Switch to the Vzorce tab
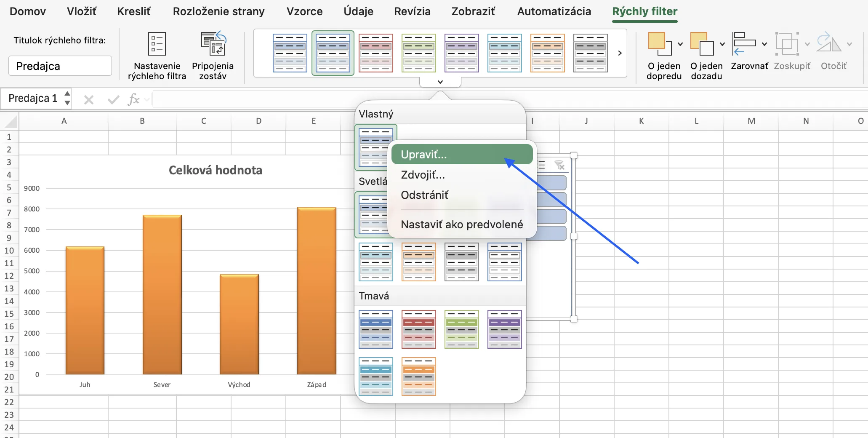This screenshot has height=438, width=868. click(304, 11)
